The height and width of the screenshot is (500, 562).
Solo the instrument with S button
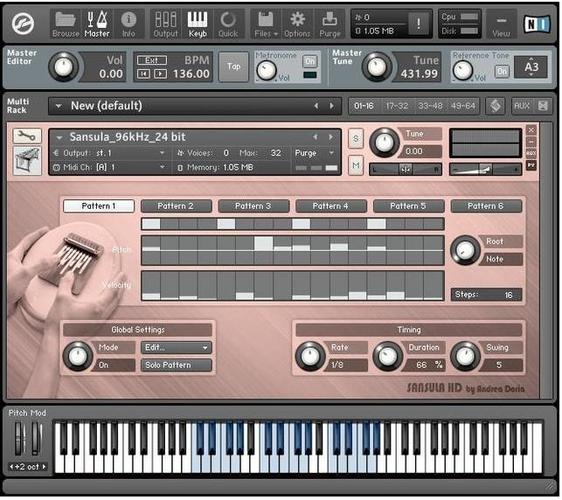[x=356, y=138]
